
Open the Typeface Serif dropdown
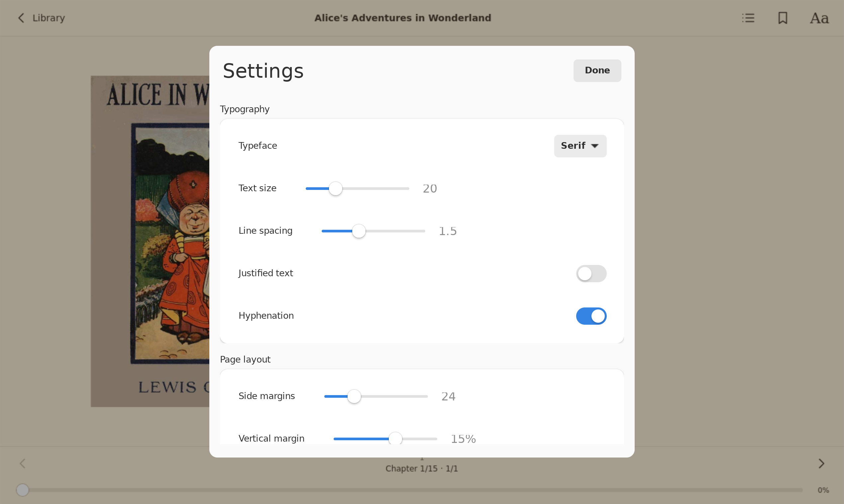tap(580, 146)
